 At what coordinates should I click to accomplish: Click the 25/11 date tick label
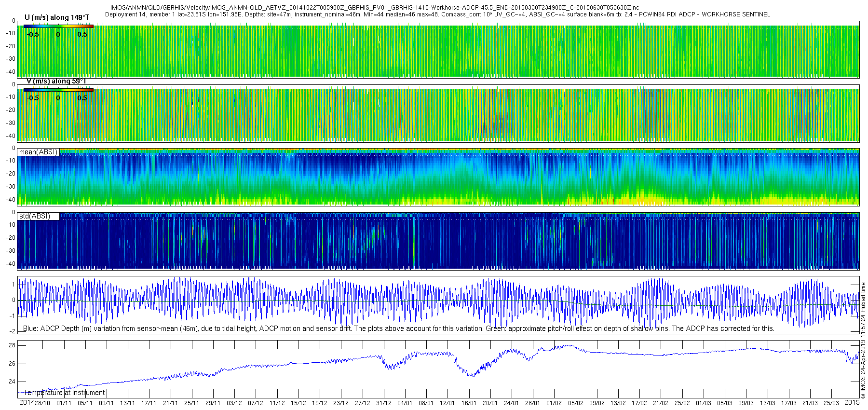point(191,403)
